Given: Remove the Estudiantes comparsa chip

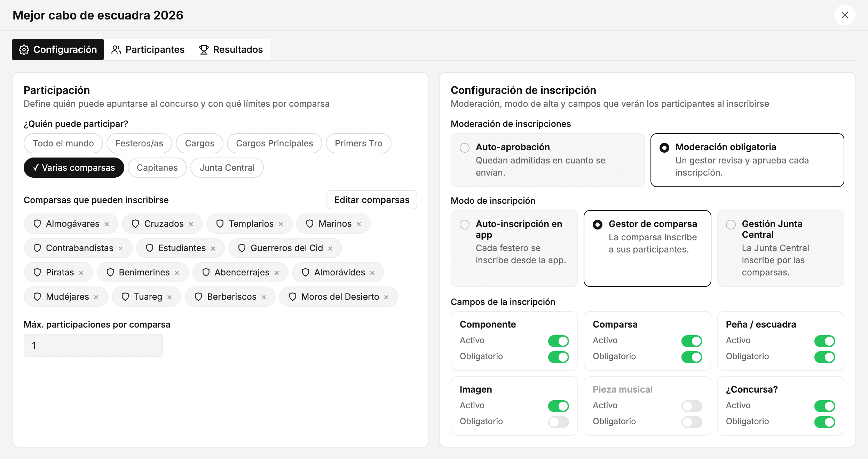Looking at the screenshot, I should 213,248.
